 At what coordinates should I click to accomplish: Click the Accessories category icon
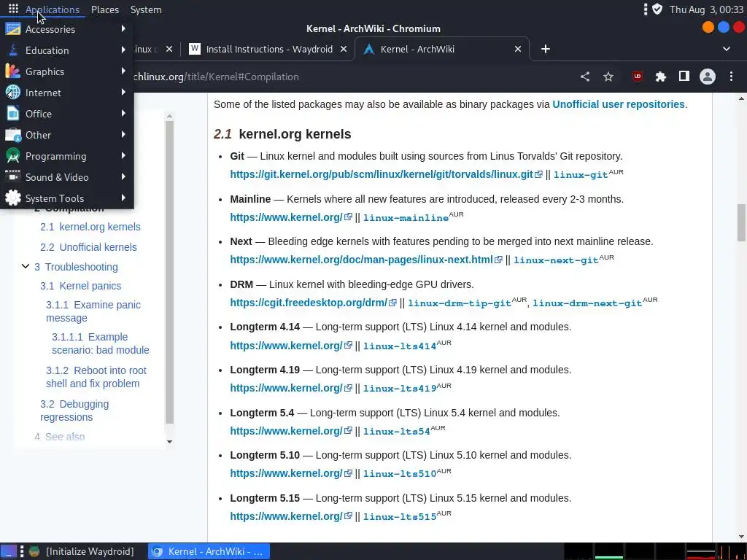[13, 29]
